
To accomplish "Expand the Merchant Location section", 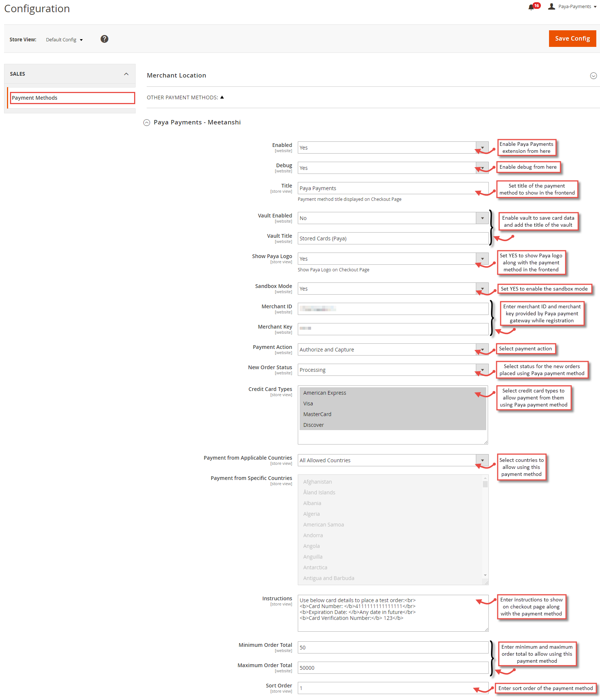I will pyautogui.click(x=593, y=76).
